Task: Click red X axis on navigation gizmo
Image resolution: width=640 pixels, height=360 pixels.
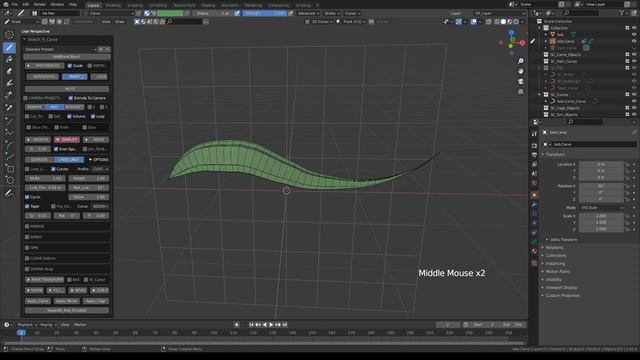Action: 522,43
